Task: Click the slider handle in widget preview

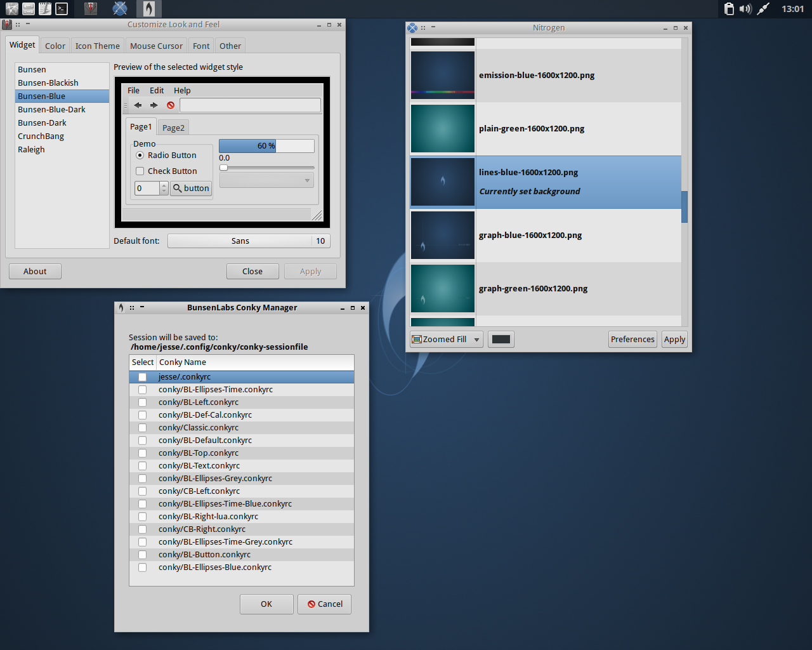Action: [x=223, y=168]
